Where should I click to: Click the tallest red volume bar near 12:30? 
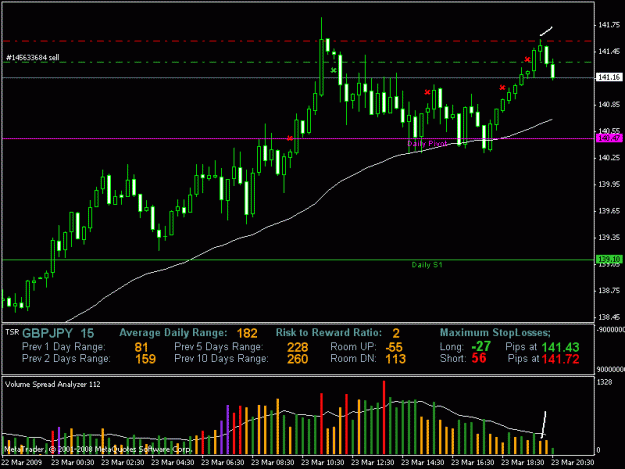(384, 418)
